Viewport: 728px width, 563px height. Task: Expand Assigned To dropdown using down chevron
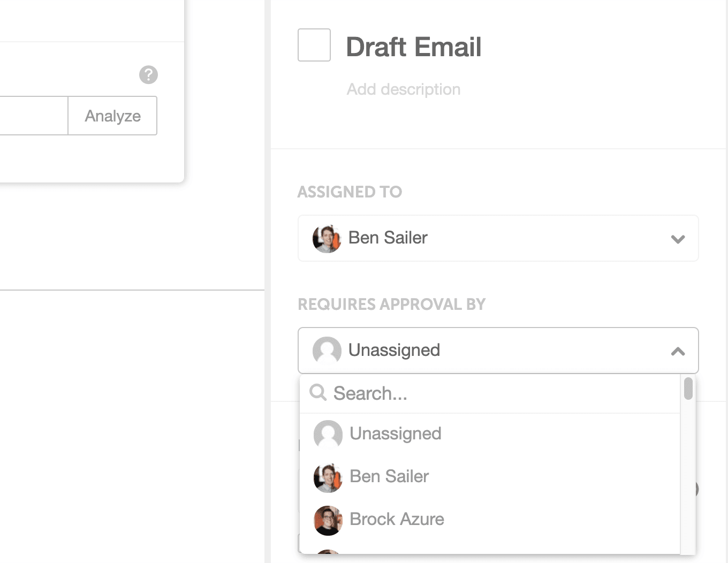678,239
